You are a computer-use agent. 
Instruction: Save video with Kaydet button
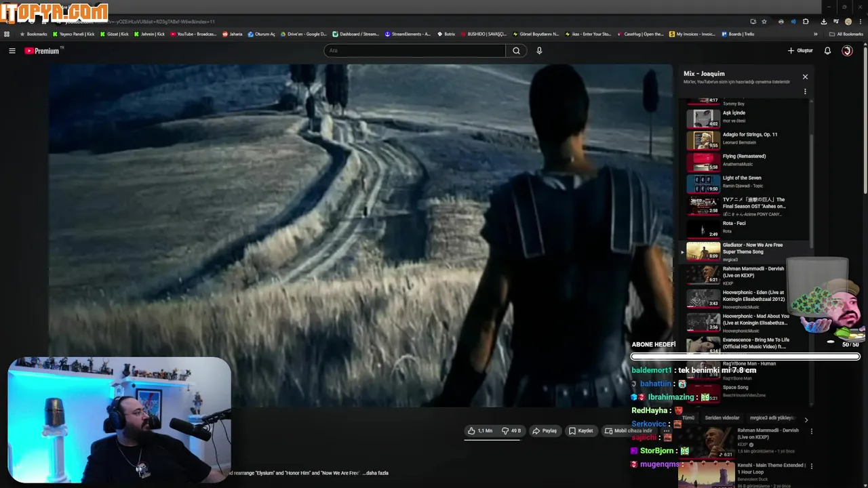pyautogui.click(x=580, y=431)
